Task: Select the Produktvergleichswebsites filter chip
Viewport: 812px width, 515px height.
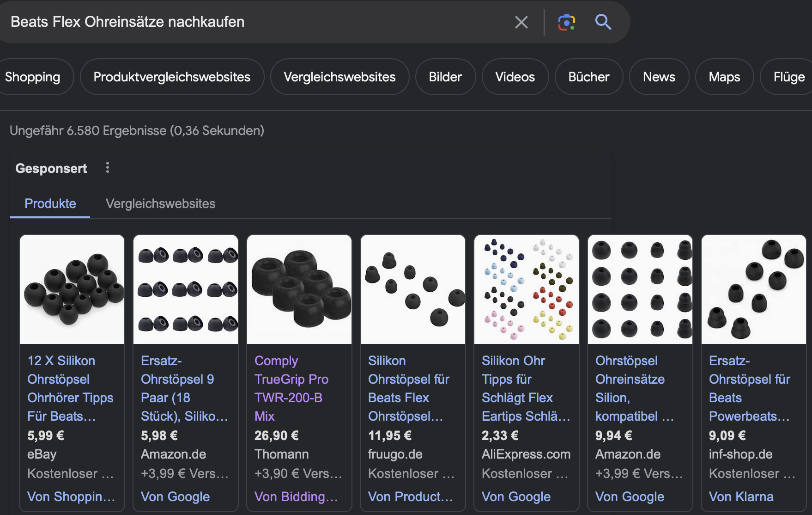Action: pos(172,77)
